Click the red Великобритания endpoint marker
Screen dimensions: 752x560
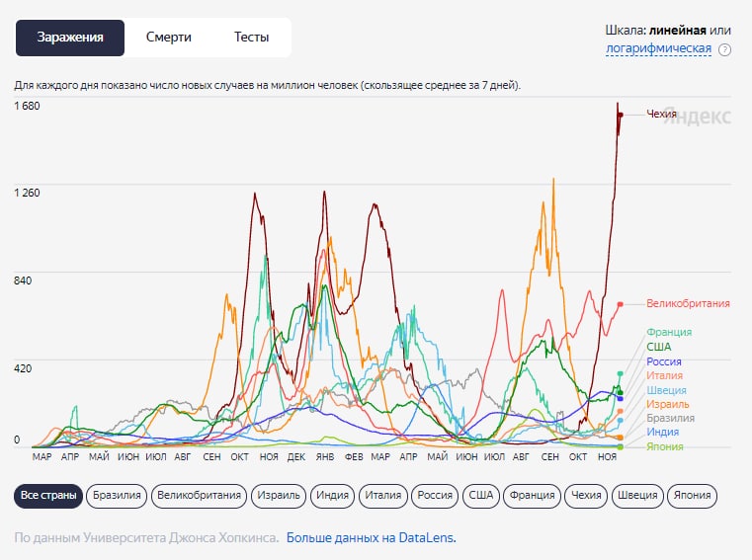click(x=621, y=304)
